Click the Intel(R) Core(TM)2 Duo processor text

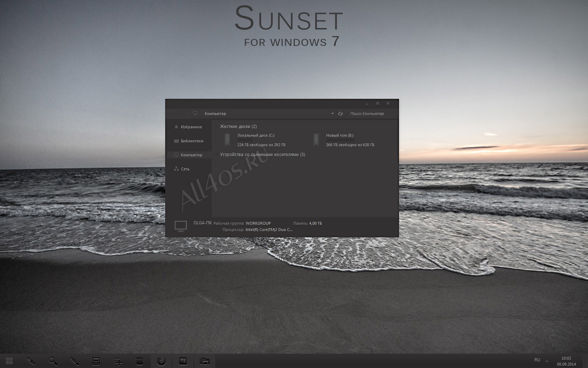269,230
